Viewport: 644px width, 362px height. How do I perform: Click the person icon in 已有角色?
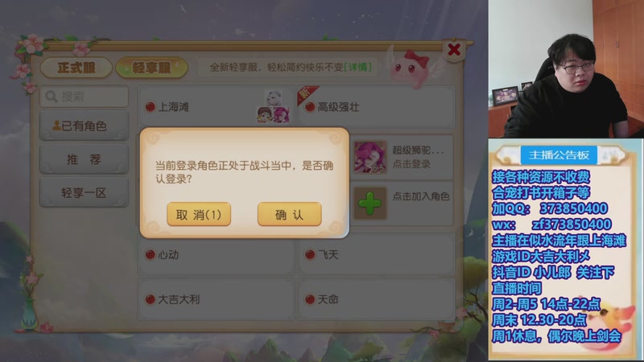(x=56, y=125)
